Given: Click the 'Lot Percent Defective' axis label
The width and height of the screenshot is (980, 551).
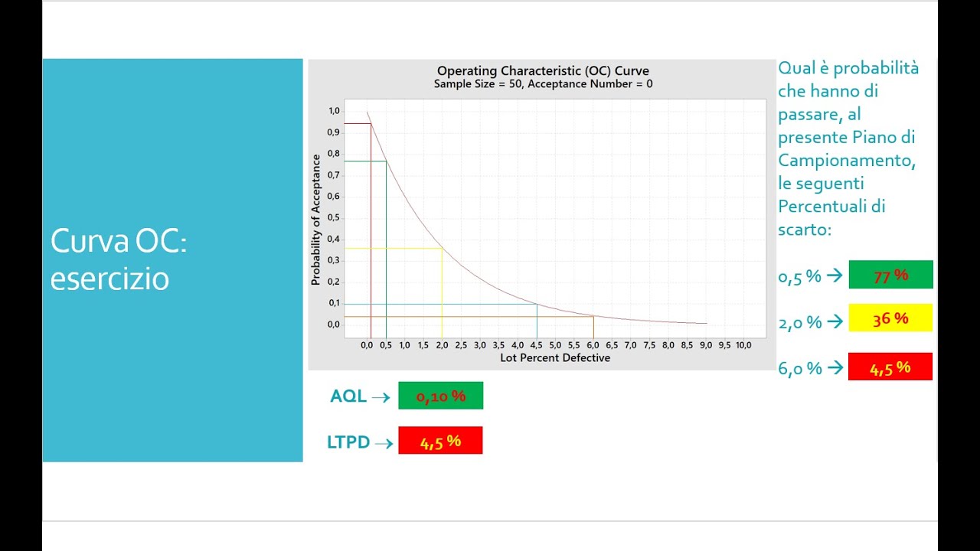Looking at the screenshot, I should click(555, 357).
